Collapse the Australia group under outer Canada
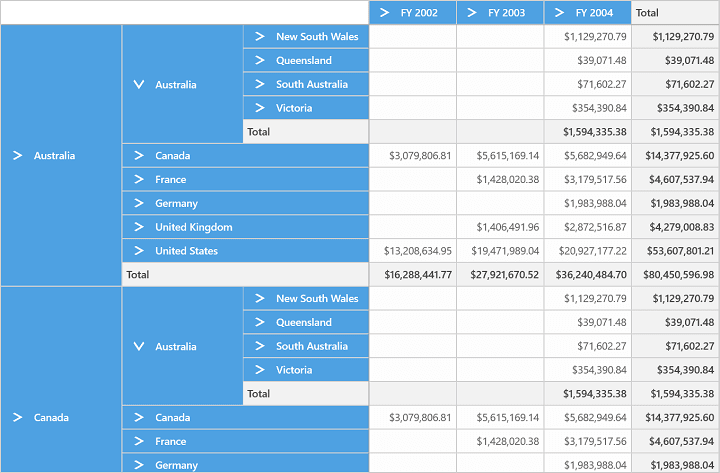The image size is (720, 473). tap(139, 346)
